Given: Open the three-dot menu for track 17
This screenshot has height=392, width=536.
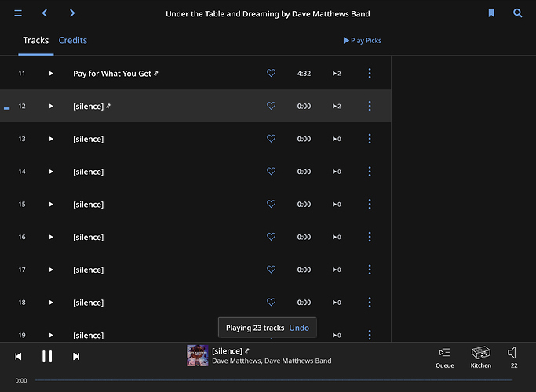Looking at the screenshot, I should point(370,270).
